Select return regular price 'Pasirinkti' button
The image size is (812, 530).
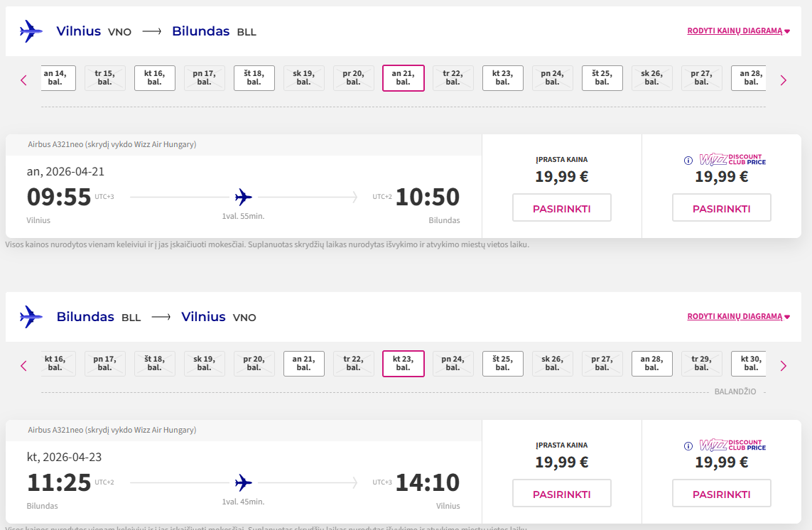pyautogui.click(x=561, y=494)
